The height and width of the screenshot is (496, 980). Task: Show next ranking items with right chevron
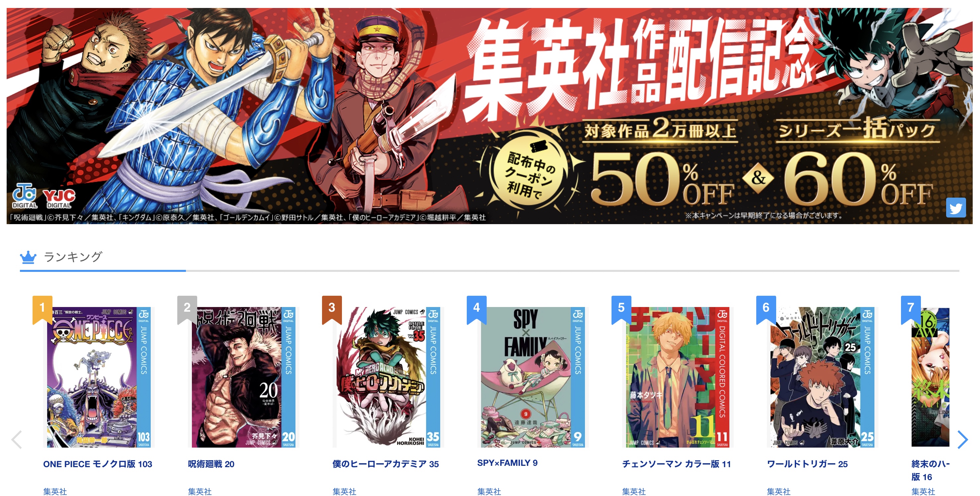coord(962,439)
